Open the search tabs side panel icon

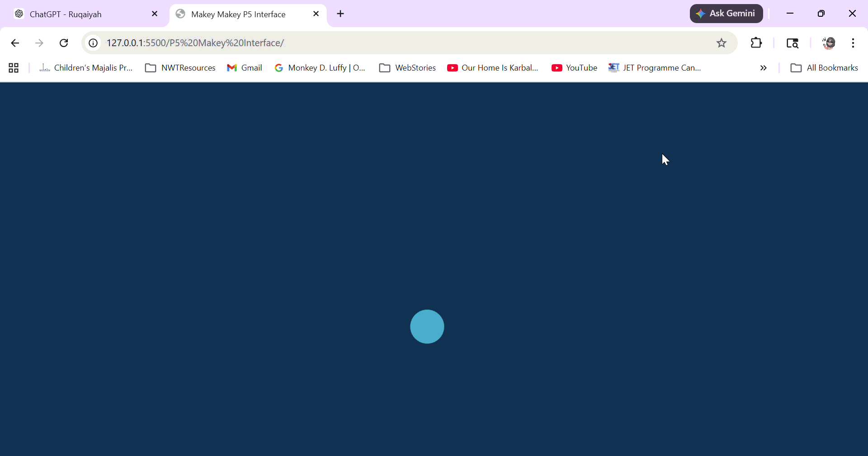tap(793, 43)
